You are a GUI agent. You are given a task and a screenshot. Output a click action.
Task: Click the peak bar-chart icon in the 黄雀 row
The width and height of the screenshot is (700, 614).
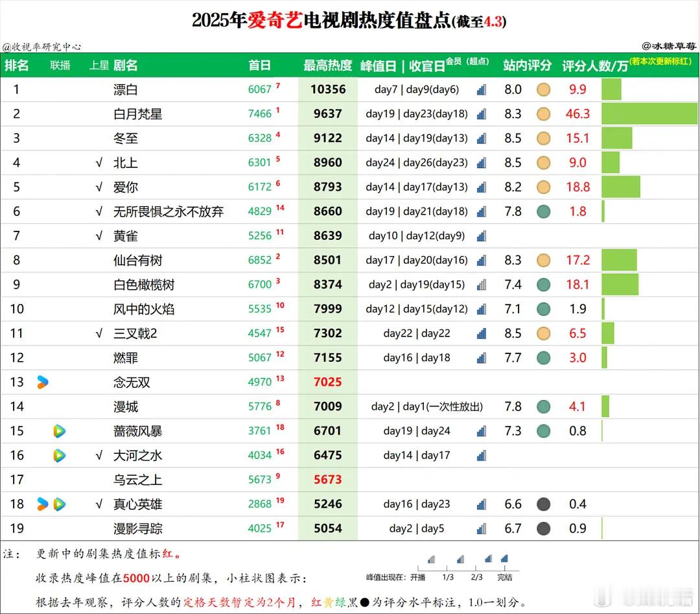coord(481,236)
